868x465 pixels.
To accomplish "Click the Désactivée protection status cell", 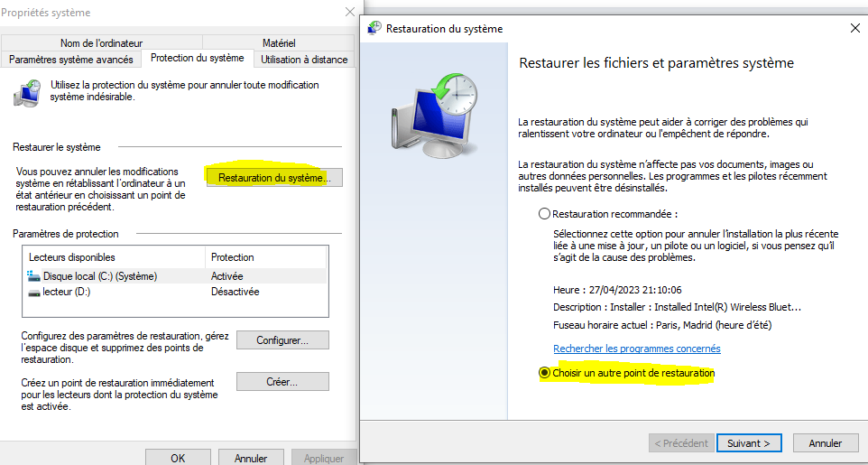I will click(235, 292).
